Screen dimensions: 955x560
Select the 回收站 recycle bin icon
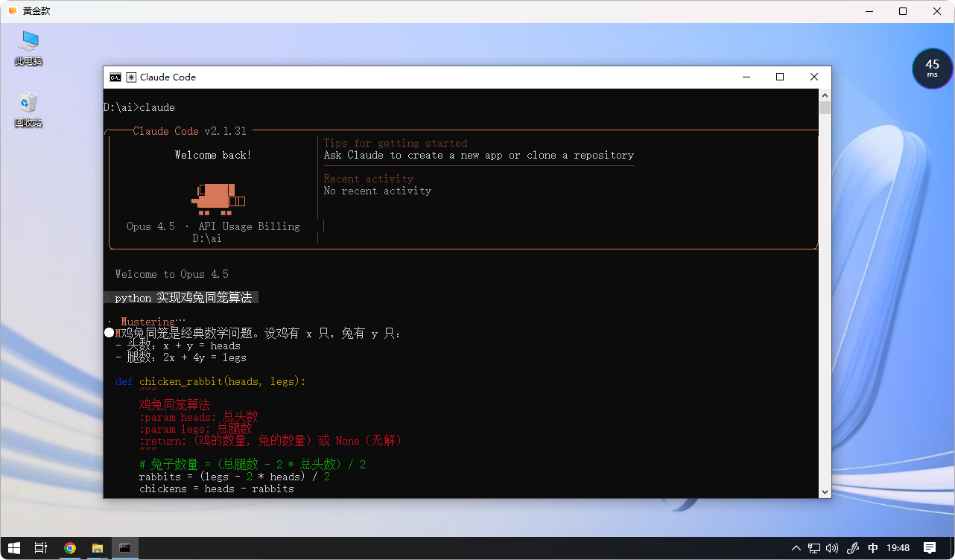(x=28, y=109)
